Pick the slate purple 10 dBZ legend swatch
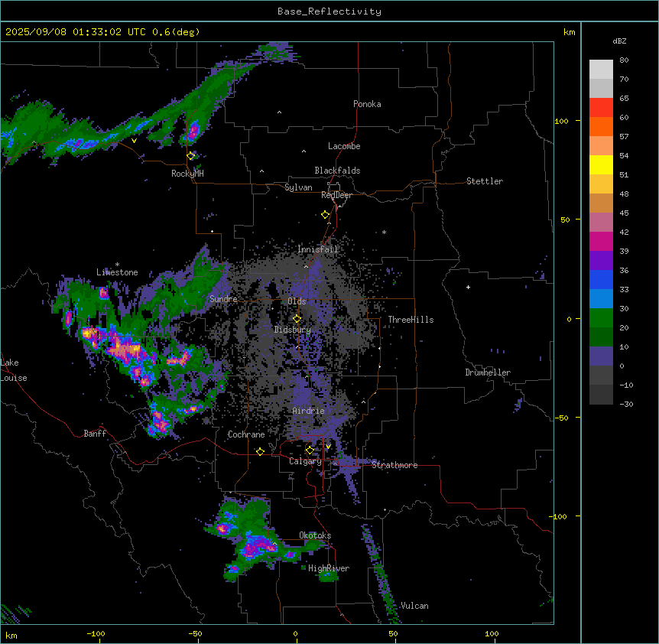This screenshot has height=644, width=659. click(x=601, y=356)
